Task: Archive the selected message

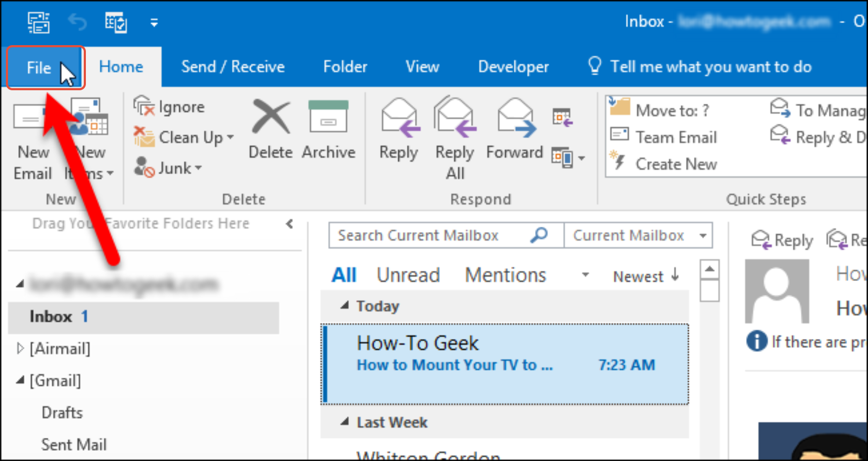Action: coord(329,129)
